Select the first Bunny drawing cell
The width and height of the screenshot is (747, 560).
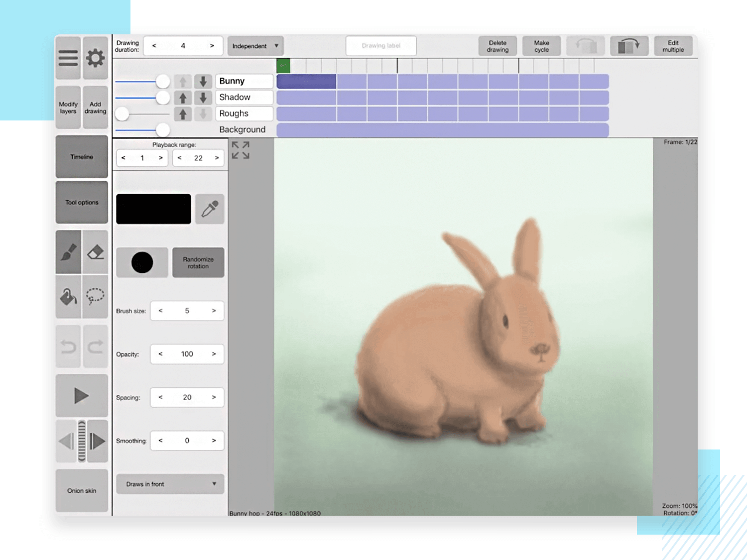[x=306, y=82]
